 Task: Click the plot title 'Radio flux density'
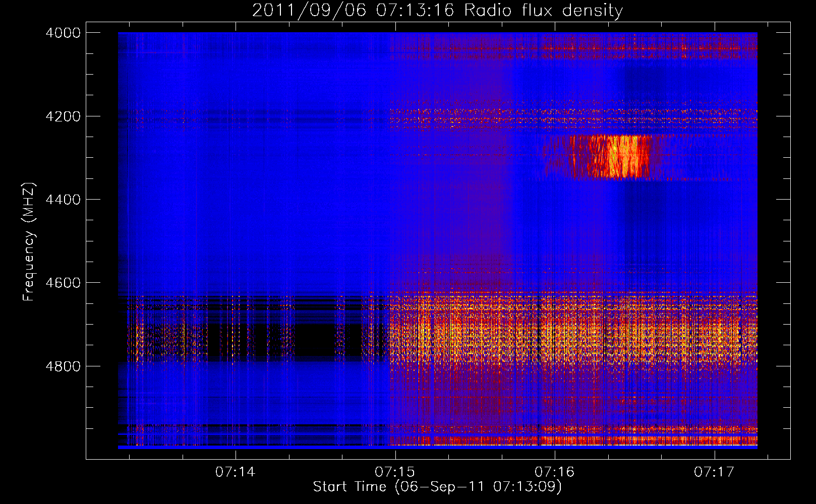click(544, 10)
